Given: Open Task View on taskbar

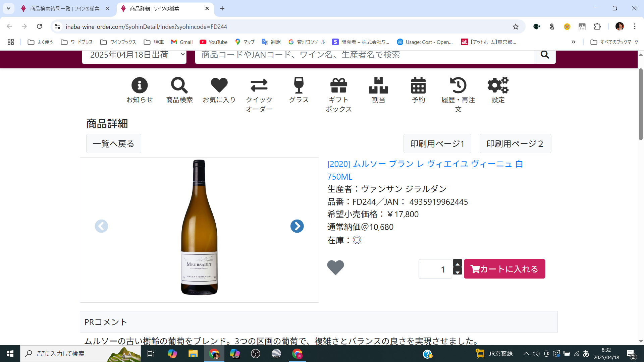Looking at the screenshot, I should pyautogui.click(x=151, y=354).
